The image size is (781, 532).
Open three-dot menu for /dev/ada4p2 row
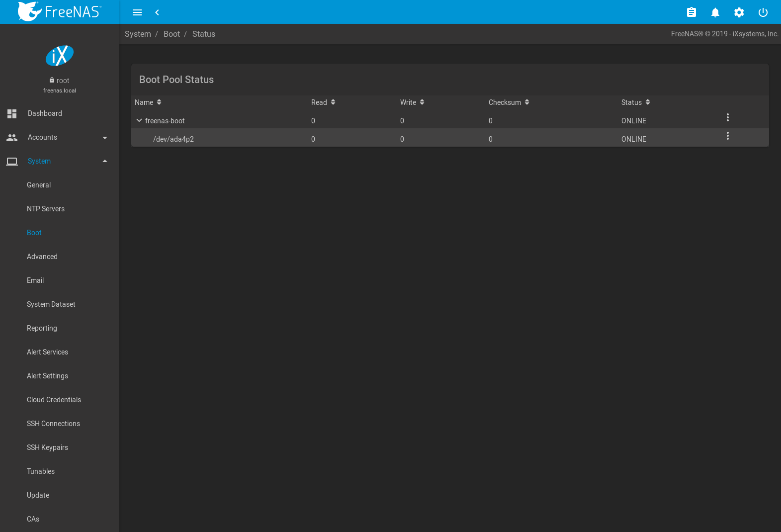[727, 136]
